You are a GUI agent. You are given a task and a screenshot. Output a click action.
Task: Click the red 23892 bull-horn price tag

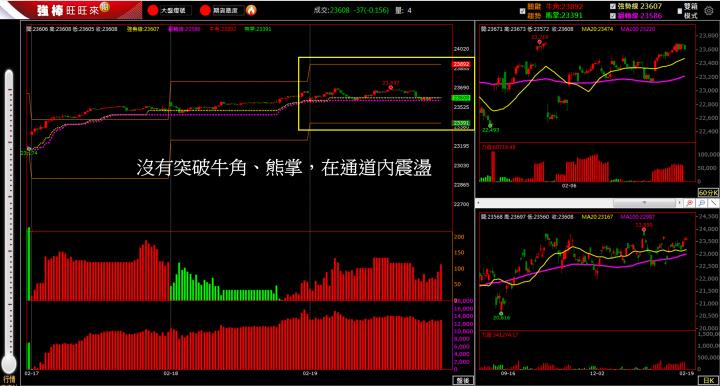pyautogui.click(x=461, y=64)
